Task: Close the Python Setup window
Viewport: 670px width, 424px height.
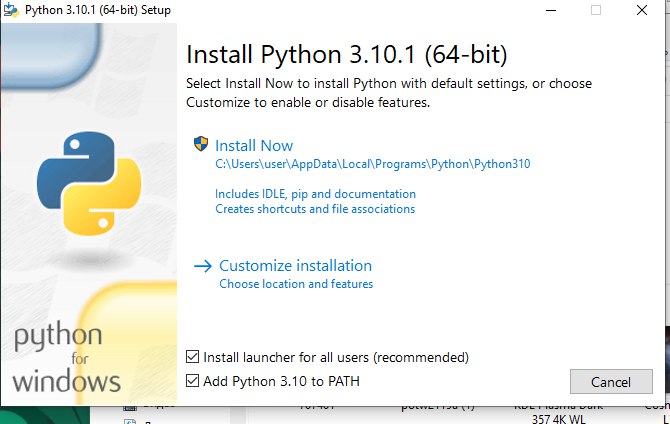Action: click(x=642, y=10)
